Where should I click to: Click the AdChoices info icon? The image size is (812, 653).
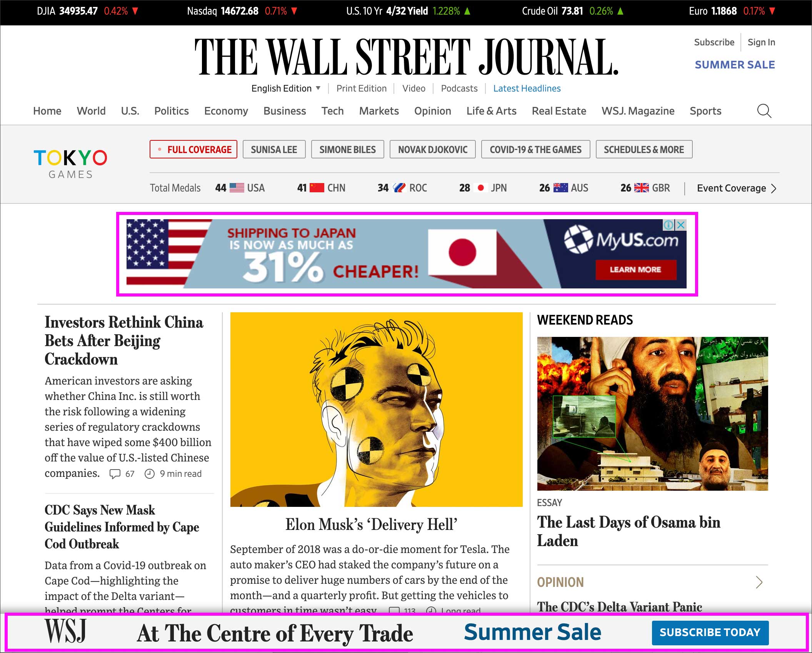point(669,225)
